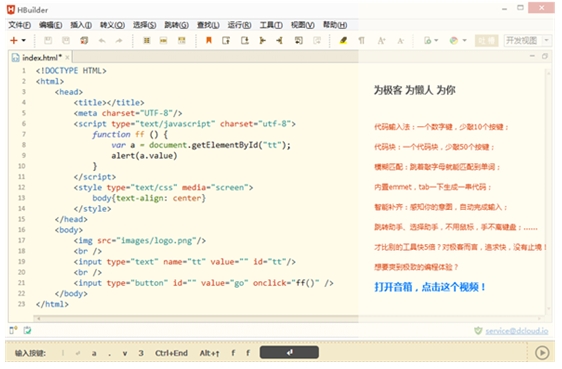Open the 编辑(E) menu
This screenshot has width=562, height=369.
51,25
